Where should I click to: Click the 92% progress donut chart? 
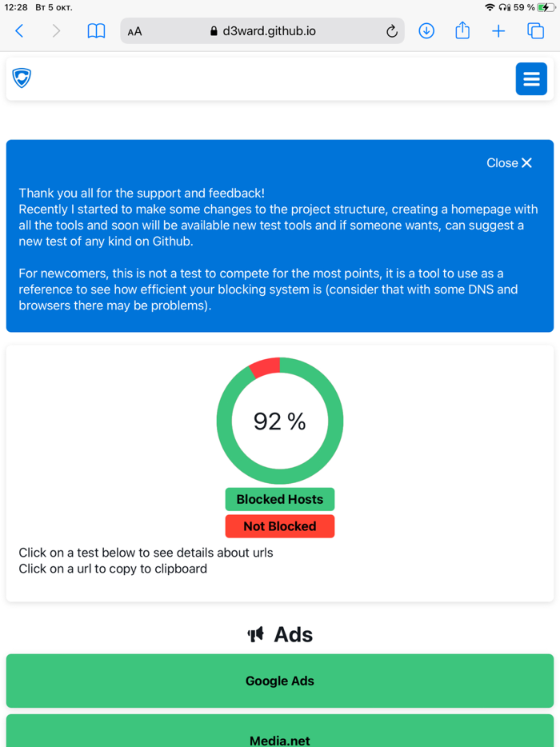click(280, 421)
